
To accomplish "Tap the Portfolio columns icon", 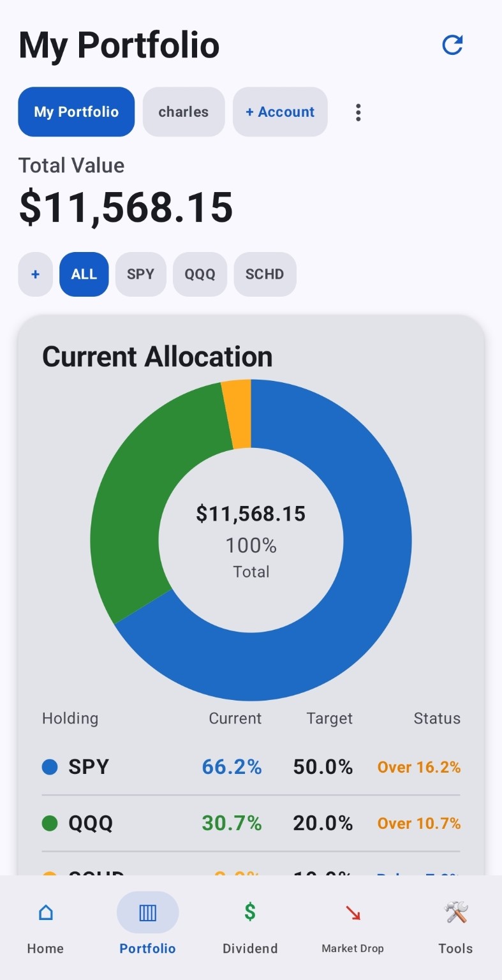I will tap(147, 912).
